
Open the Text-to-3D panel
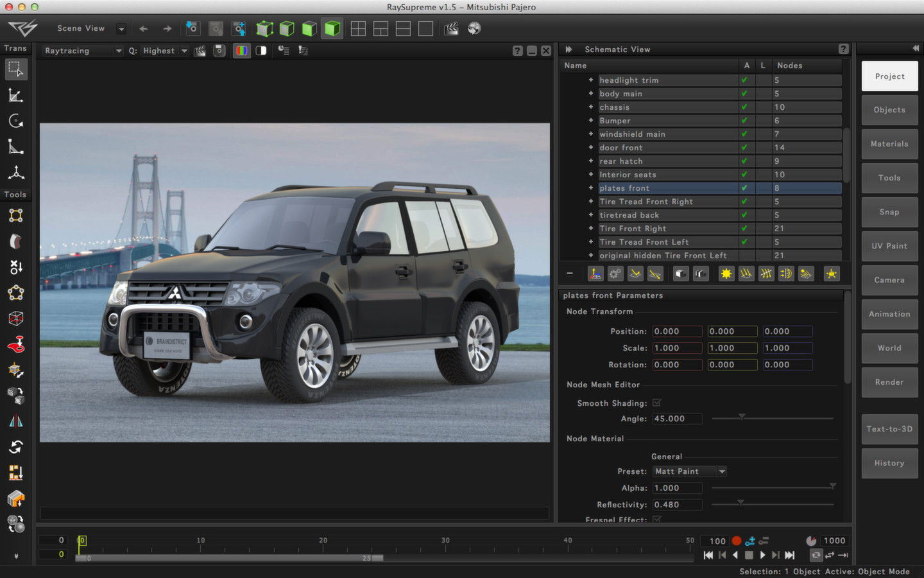click(889, 429)
